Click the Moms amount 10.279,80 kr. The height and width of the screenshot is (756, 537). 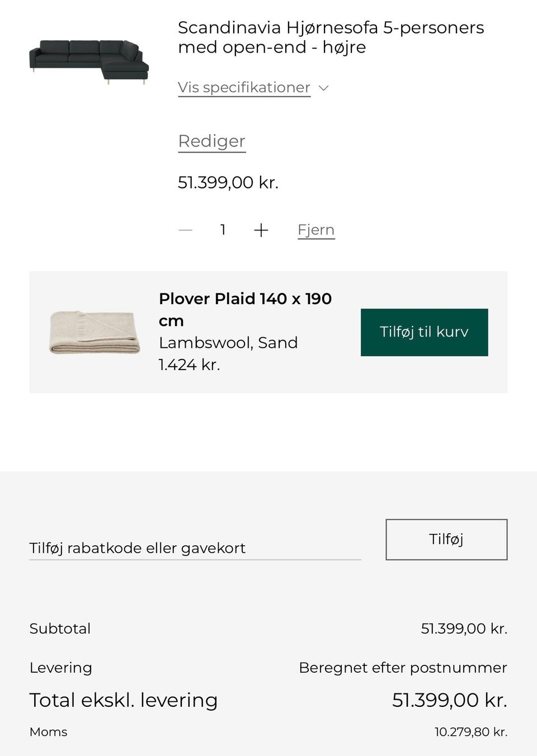point(471,732)
